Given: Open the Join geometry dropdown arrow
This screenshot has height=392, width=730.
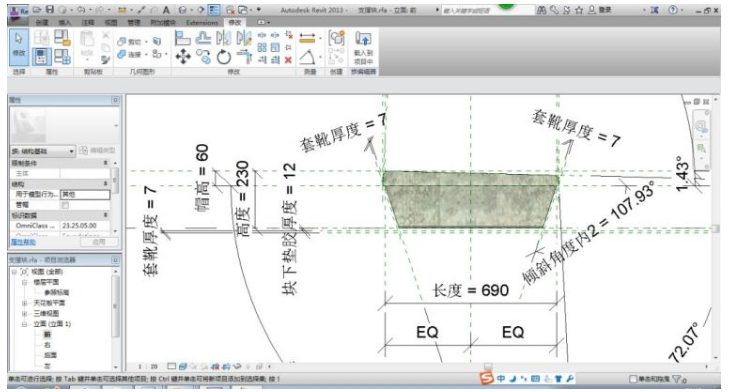Looking at the screenshot, I should [x=146, y=54].
